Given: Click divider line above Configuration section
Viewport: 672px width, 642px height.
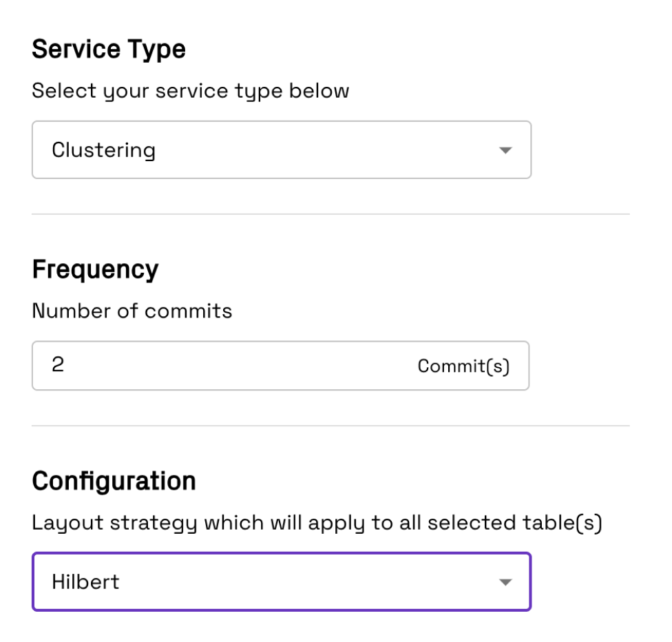Looking at the screenshot, I should pos(330,426).
